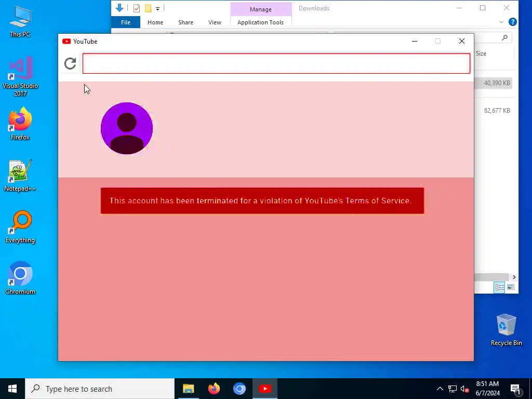This screenshot has height=399, width=532.
Task: Focus the YouTube address input field
Action: coord(276,63)
